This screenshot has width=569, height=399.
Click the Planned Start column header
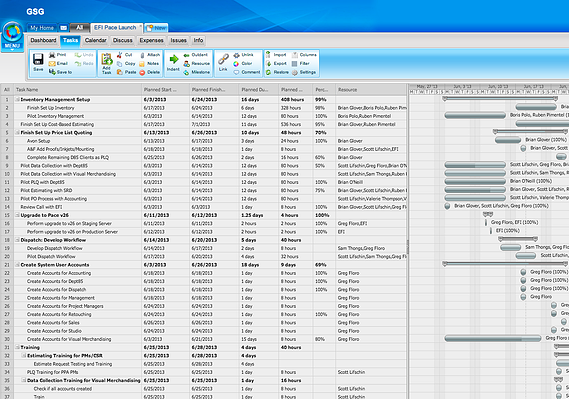click(165, 90)
